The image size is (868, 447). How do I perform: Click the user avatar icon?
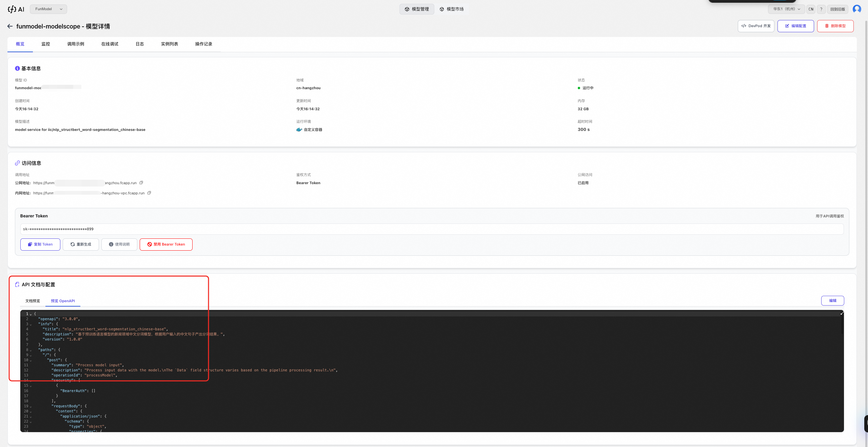pyautogui.click(x=857, y=9)
